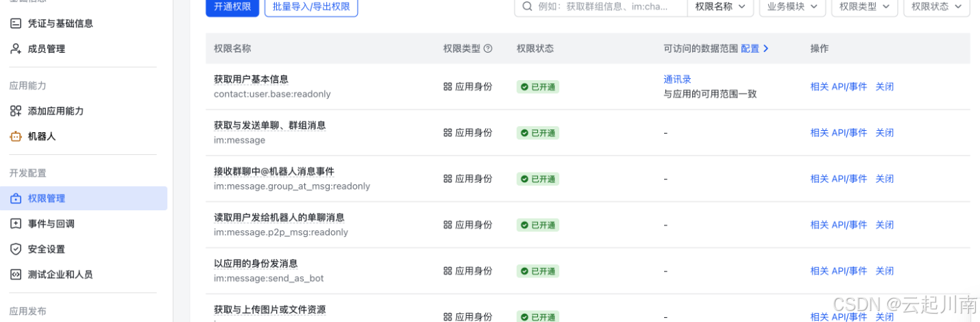The width and height of the screenshot is (980, 322).
Task: Click the text 与应用的可用范围一致
Action: (710, 94)
